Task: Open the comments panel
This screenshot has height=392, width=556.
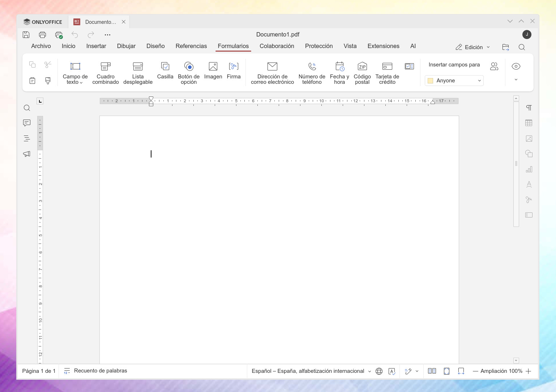Action: [27, 123]
